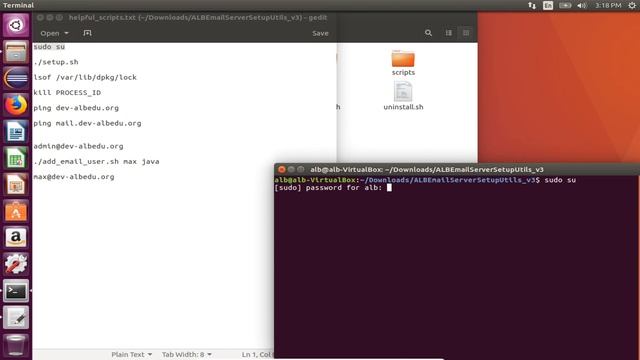
Task: Open LibreOffice Writer from the dock
Action: coord(16,131)
